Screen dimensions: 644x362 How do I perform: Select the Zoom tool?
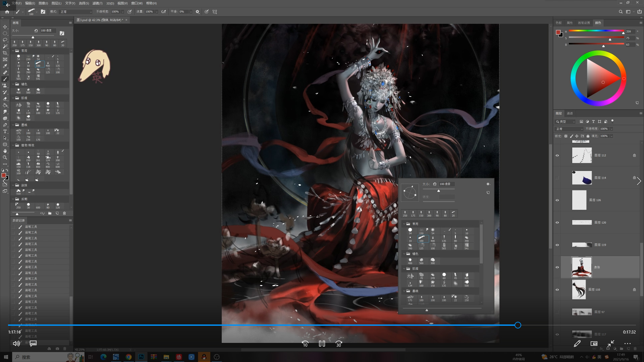click(5, 158)
